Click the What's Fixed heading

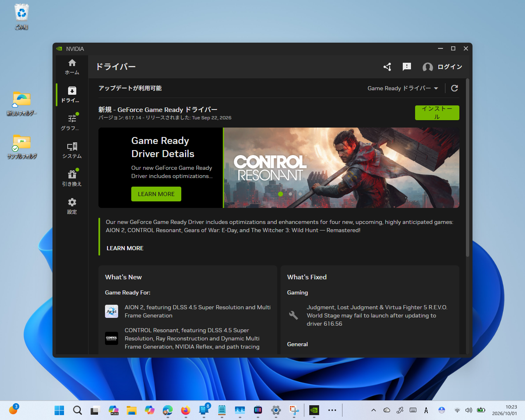pyautogui.click(x=307, y=277)
